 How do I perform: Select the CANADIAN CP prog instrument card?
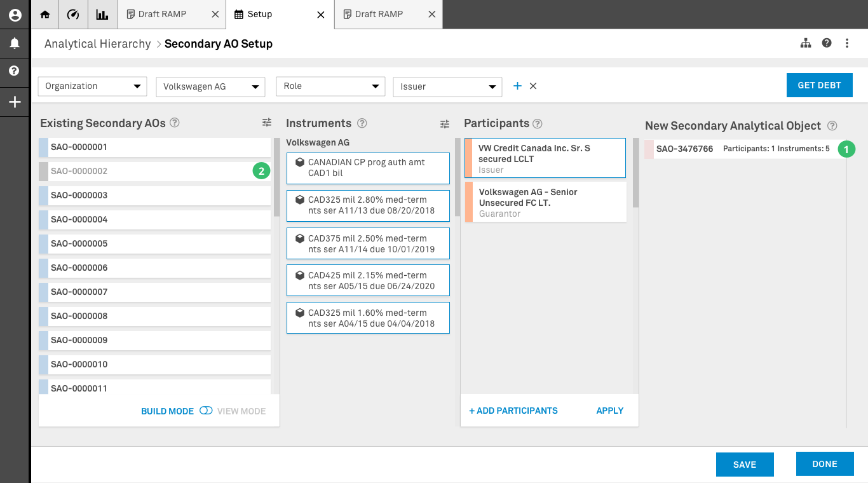[x=368, y=168]
